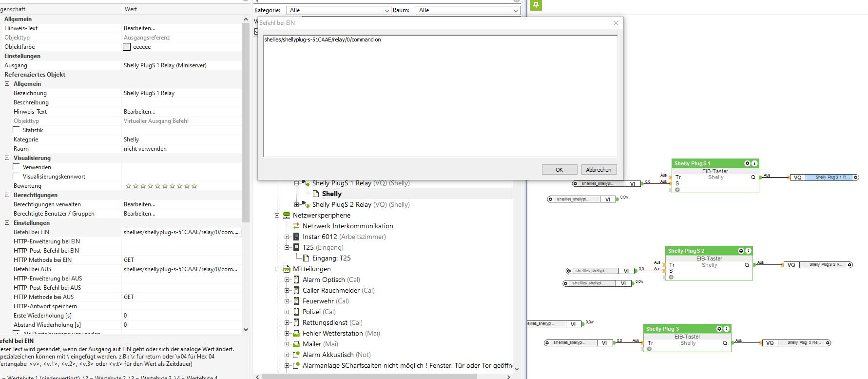Click the Alarm Optisch phone icon
Screen dimensions: 868x379
pos(296,279)
